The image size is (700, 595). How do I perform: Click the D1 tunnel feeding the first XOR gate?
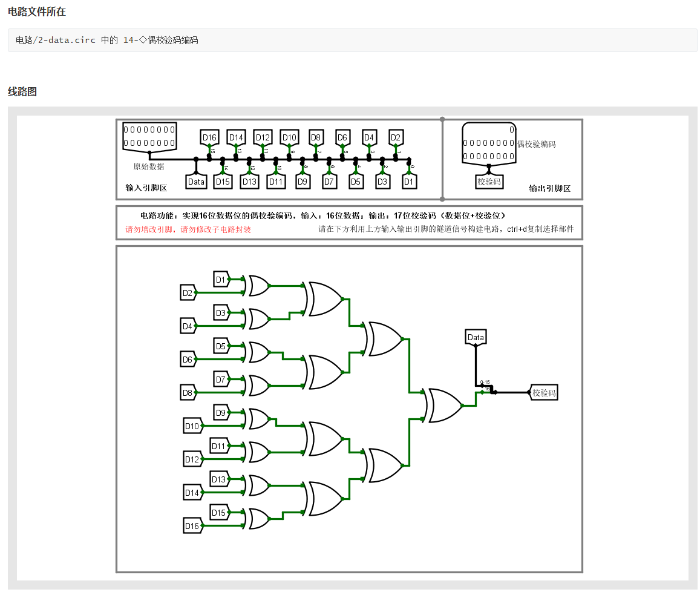coord(221,280)
